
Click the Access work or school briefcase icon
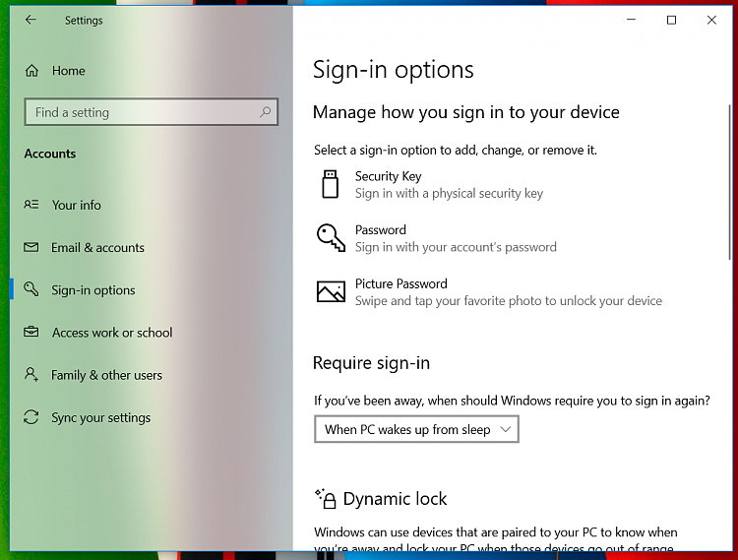click(31, 332)
